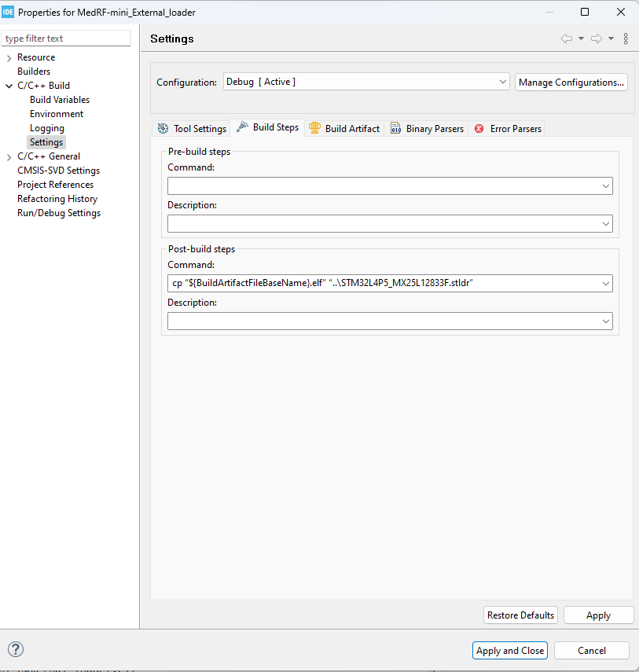Click the Apply button
The image size is (639, 672).
598,615
